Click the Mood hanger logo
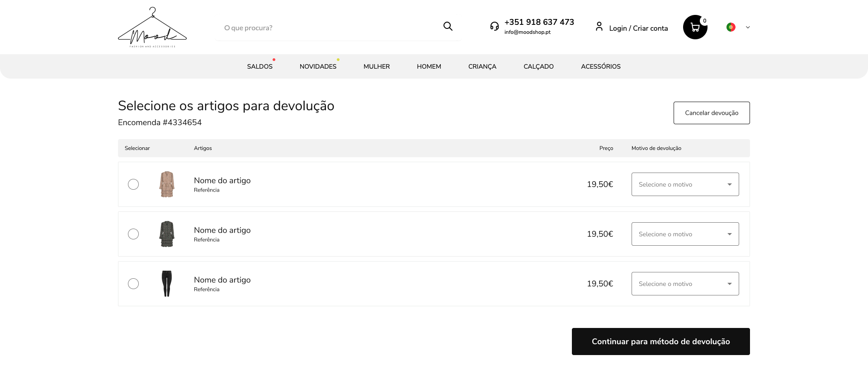868x379 pixels. coord(152,27)
